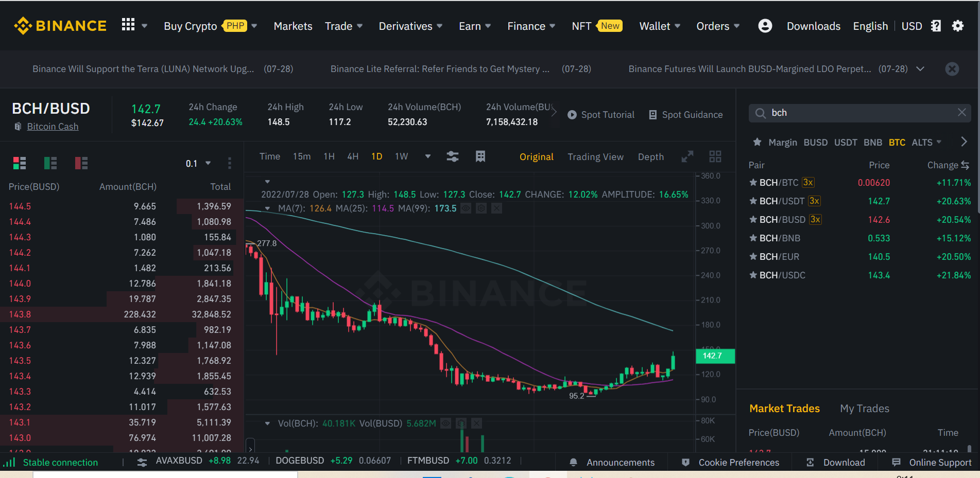Select the USDT market tab
Viewport: 980px width, 478px height.
(x=846, y=143)
